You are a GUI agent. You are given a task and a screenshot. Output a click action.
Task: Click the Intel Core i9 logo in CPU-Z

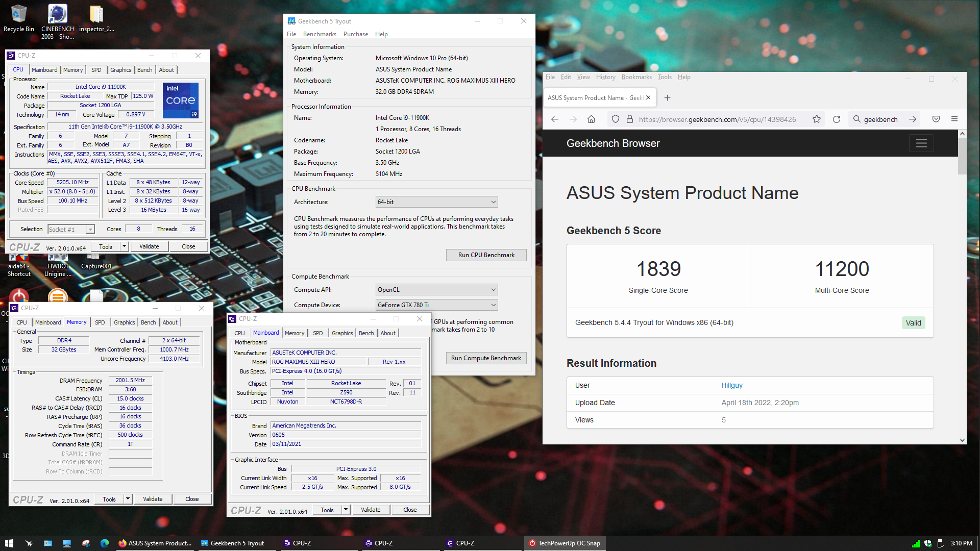tap(181, 100)
